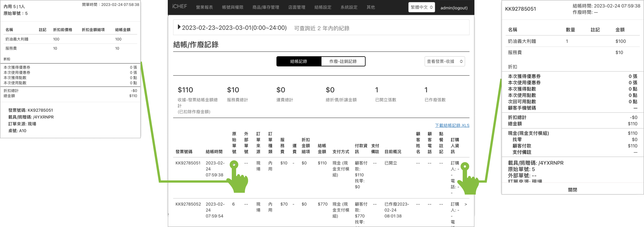Switch to the 結帳記錄 tab
The height and width of the screenshot is (227, 644).
coord(299,61)
